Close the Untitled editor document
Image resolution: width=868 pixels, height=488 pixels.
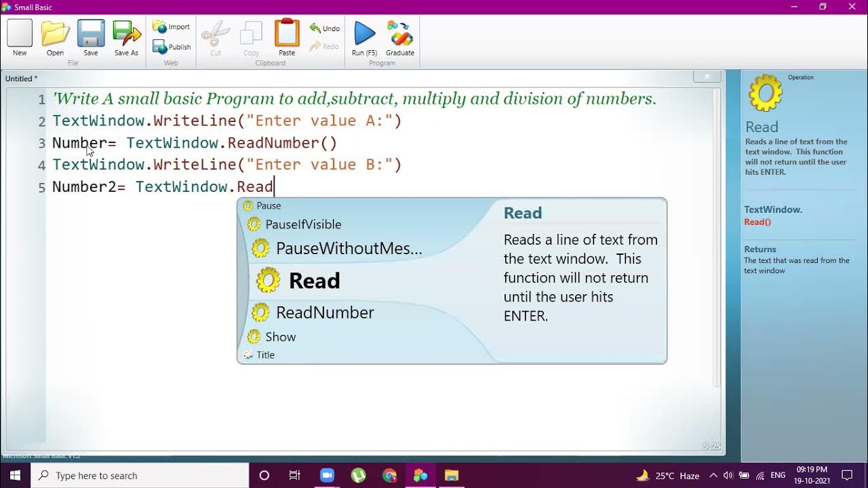(707, 77)
